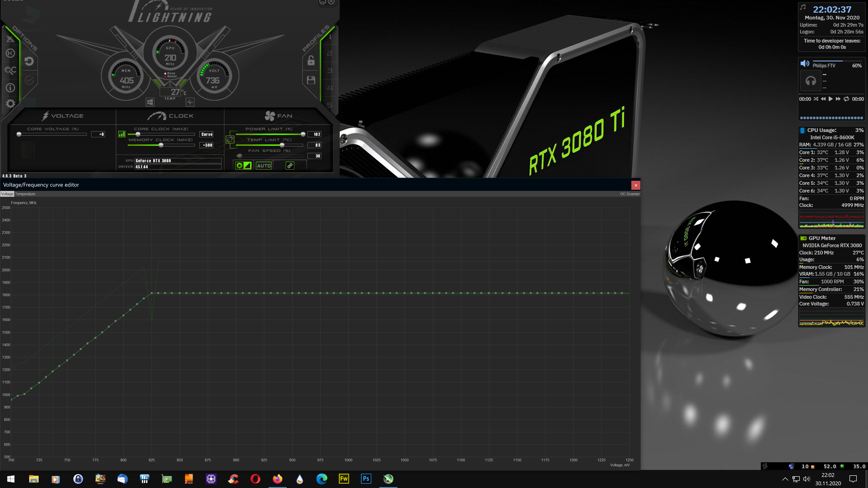This screenshot has height=488, width=868.
Task: Open Opera browser from the taskbar
Action: click(255, 479)
